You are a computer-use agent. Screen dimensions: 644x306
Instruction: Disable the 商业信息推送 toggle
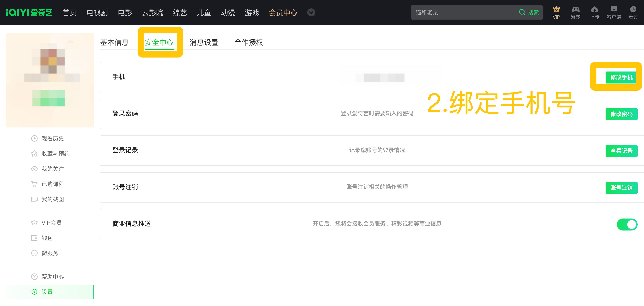[627, 224]
